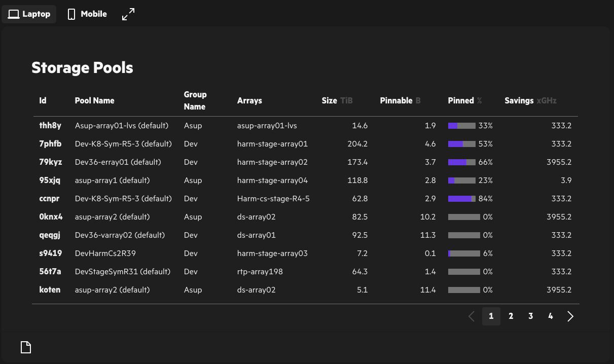Screen dimensions: 614x364
Task: Click pool name Dev36-erray01 (default)
Action: [118, 162]
